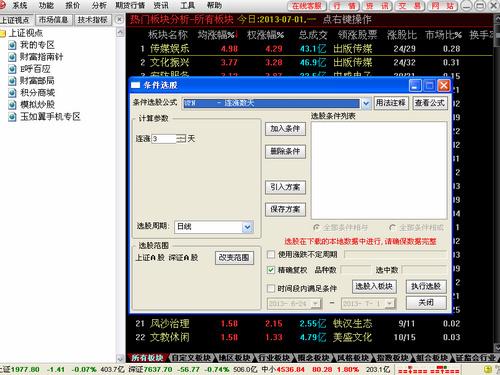The image size is (500, 375).
Task: Switch to 指数板块 bottom tab
Action: (x=393, y=358)
